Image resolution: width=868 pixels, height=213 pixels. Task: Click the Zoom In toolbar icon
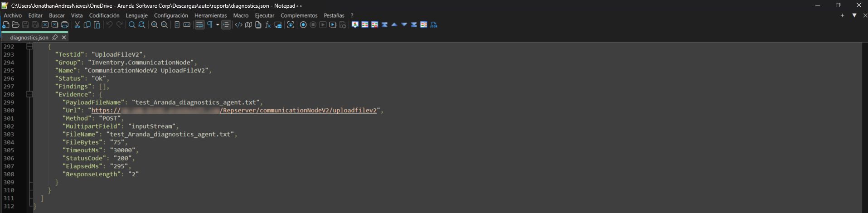point(155,25)
